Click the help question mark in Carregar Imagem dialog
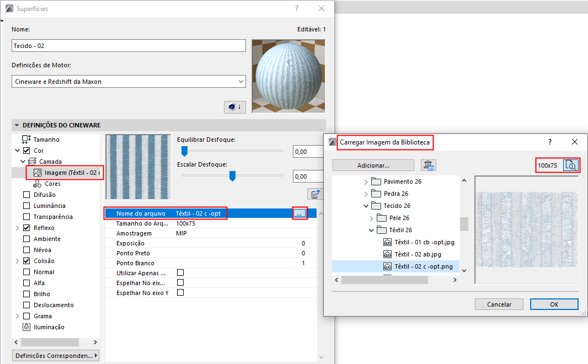The image size is (588, 364). click(550, 142)
